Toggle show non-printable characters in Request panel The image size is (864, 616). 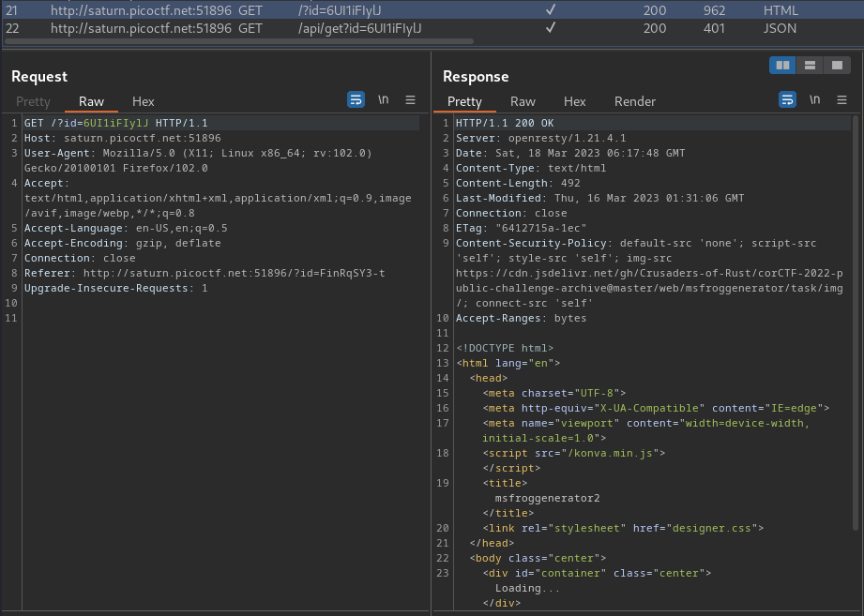[384, 99]
